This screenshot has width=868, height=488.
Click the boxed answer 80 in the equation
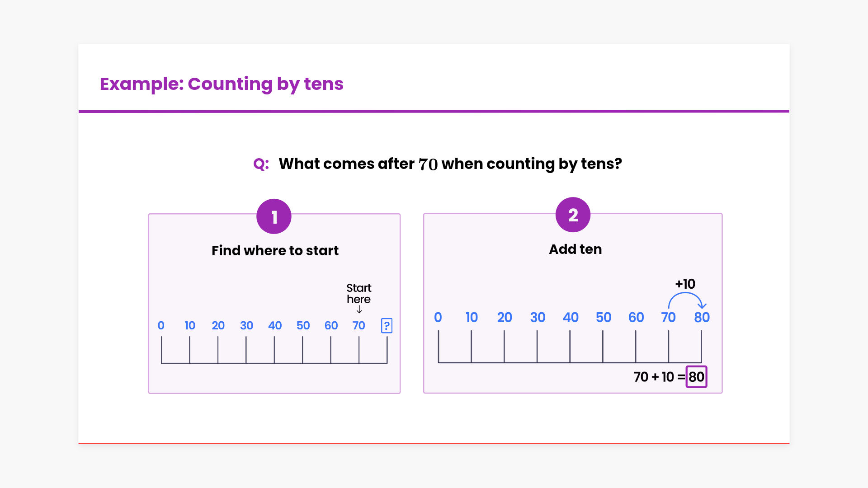pos(696,377)
